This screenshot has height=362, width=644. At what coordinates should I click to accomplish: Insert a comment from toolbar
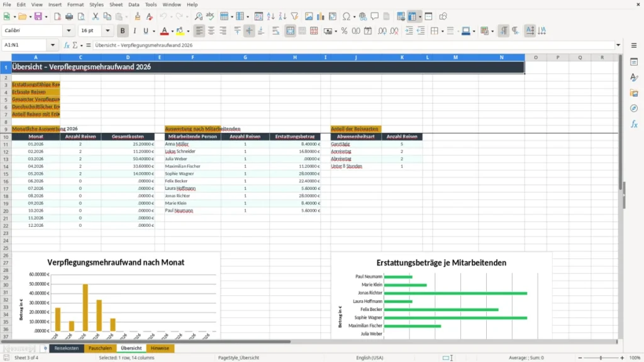tap(375, 16)
